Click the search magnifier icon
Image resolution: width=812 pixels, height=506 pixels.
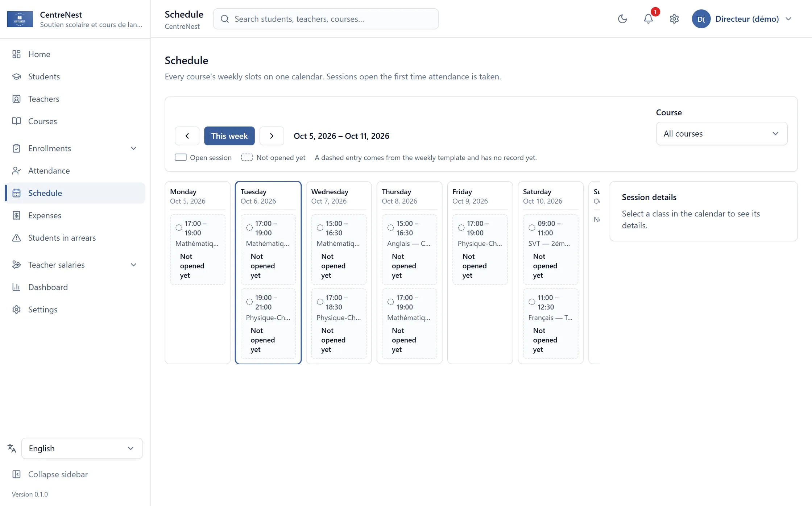point(225,19)
